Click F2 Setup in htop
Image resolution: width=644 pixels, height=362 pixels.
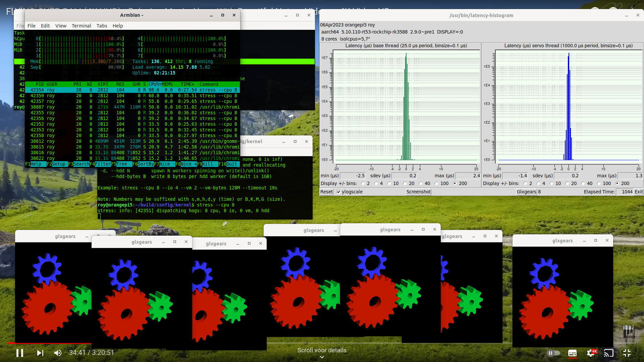[x=57, y=164]
